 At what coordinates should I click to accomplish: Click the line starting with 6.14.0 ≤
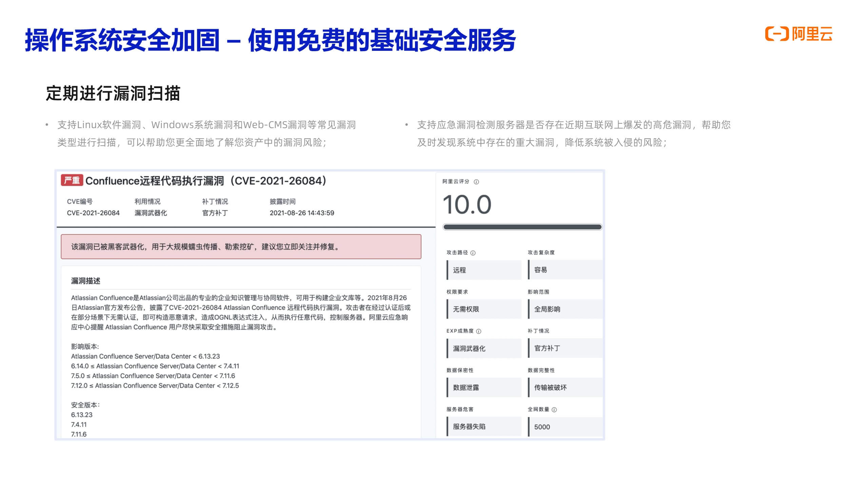155,366
